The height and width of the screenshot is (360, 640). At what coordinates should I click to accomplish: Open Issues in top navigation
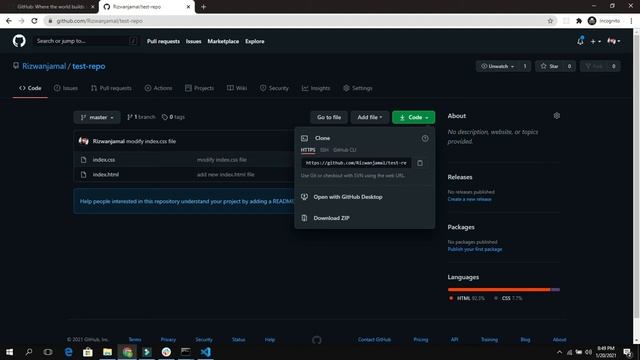193,41
